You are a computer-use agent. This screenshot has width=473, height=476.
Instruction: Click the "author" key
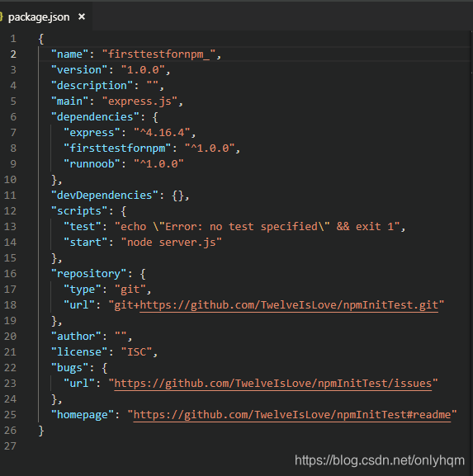click(76, 337)
